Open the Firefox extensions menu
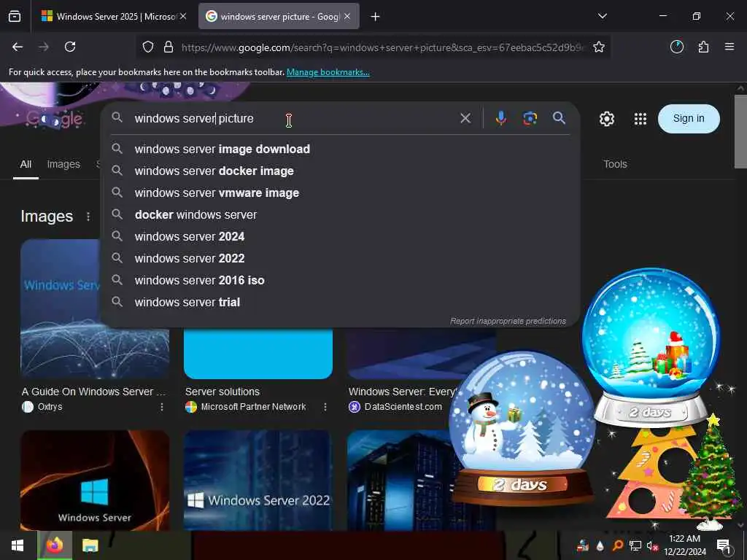This screenshot has width=747, height=560. coord(703,47)
